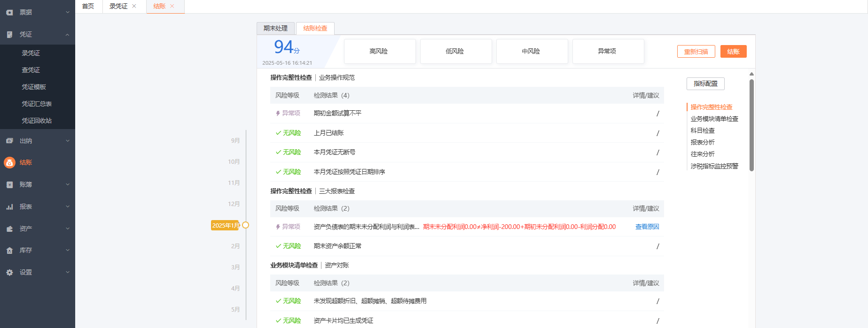Open the 首页 tab
Screen dimensions: 868x328
click(88, 6)
